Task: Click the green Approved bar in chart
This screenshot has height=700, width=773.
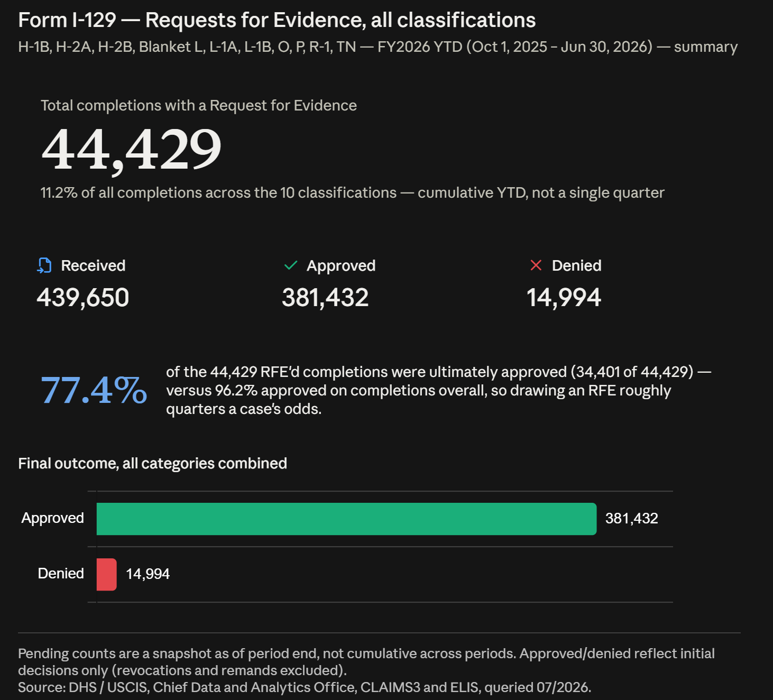Action: [x=346, y=519]
